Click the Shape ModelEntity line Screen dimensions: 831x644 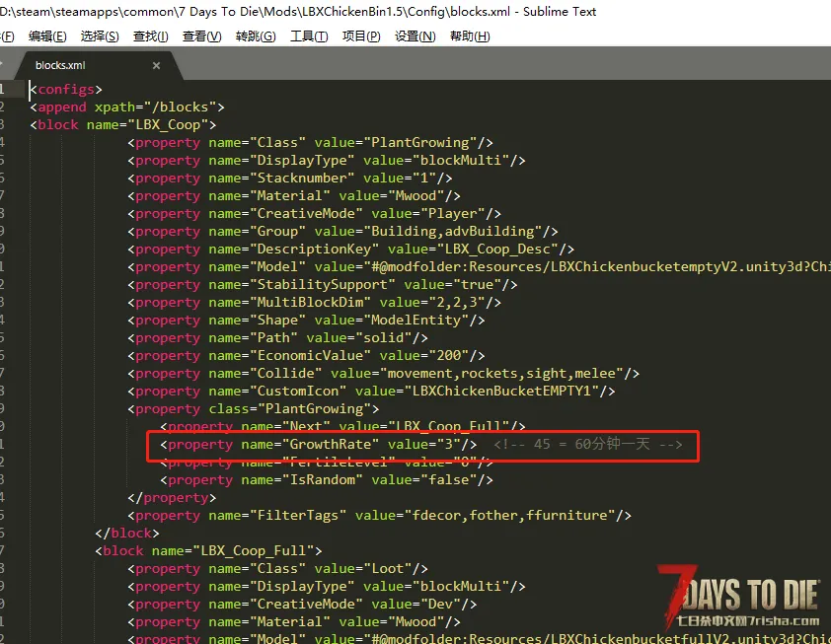click(306, 320)
